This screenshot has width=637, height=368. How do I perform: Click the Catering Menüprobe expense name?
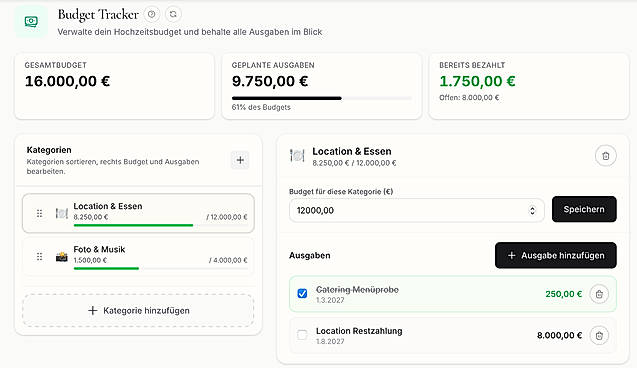coord(357,290)
